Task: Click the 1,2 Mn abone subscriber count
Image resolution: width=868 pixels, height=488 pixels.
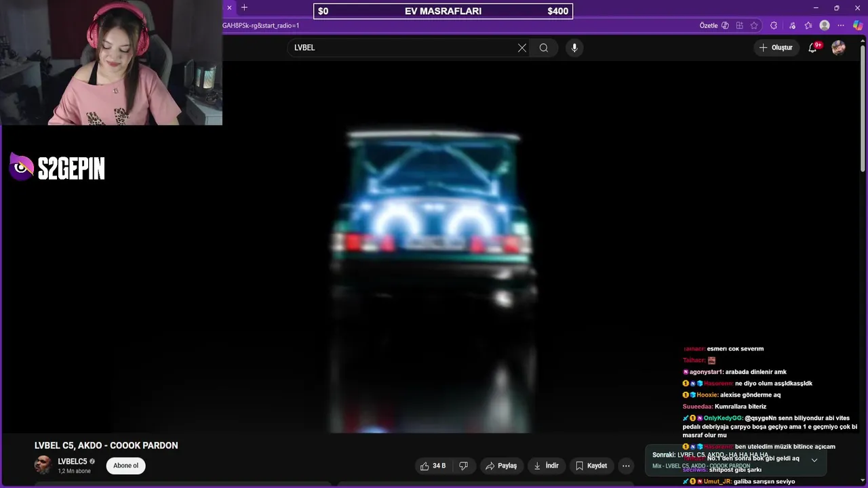Action: click(x=74, y=471)
